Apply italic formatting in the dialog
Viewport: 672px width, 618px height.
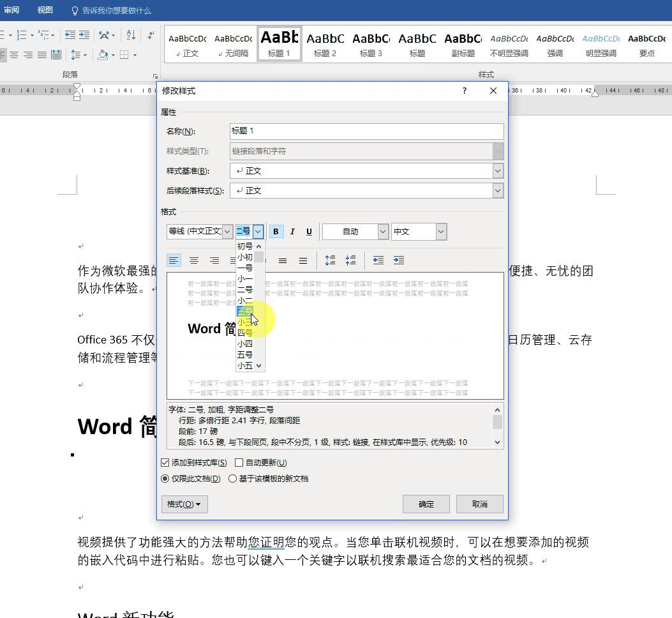[x=292, y=231]
